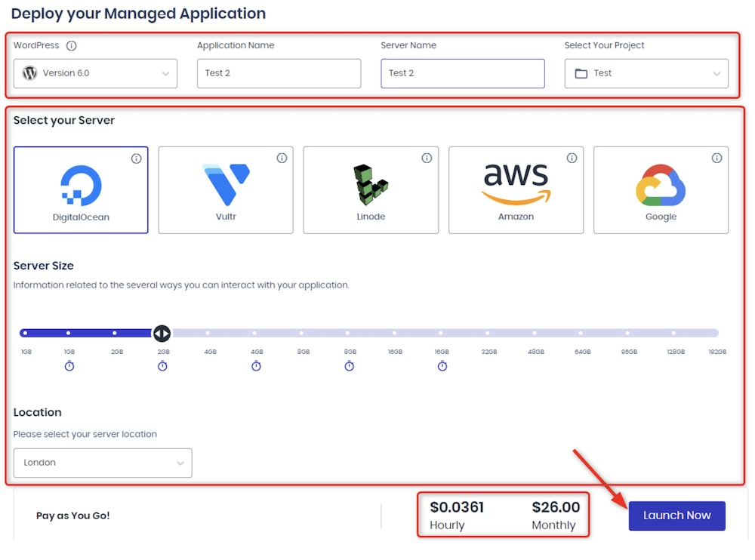Choose the 96GB stop on the slider

pyautogui.click(x=627, y=333)
